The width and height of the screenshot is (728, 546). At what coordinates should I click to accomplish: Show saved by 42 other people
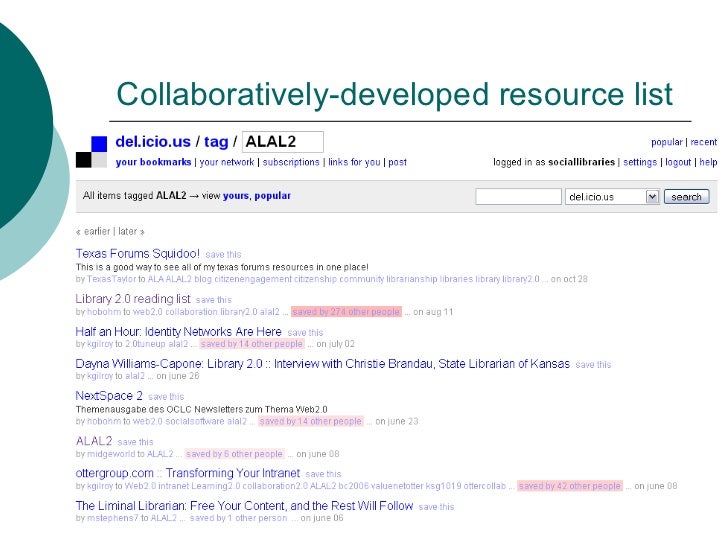point(570,486)
